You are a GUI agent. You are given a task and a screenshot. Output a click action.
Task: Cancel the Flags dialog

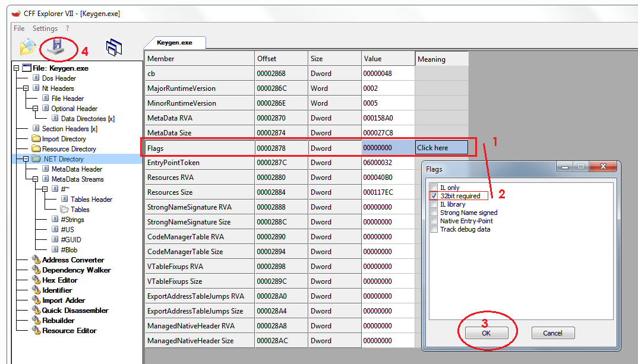pyautogui.click(x=552, y=333)
